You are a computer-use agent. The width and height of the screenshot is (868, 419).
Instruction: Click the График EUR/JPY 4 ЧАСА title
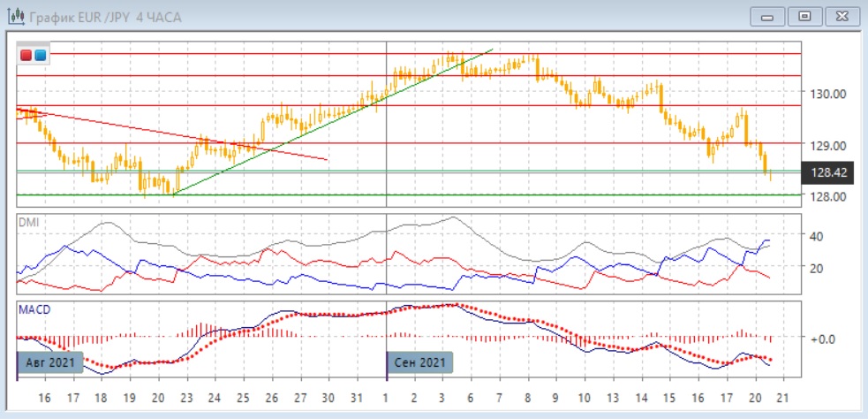105,17
